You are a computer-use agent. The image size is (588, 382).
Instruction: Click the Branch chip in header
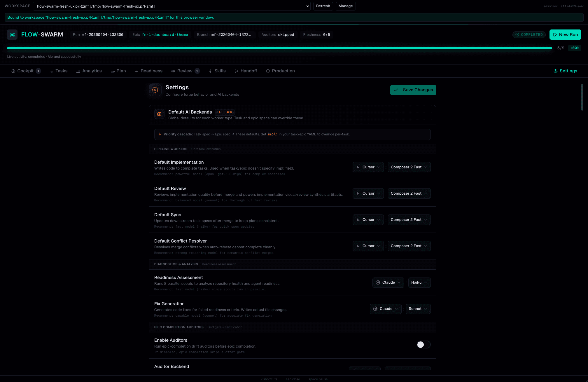tap(225, 35)
